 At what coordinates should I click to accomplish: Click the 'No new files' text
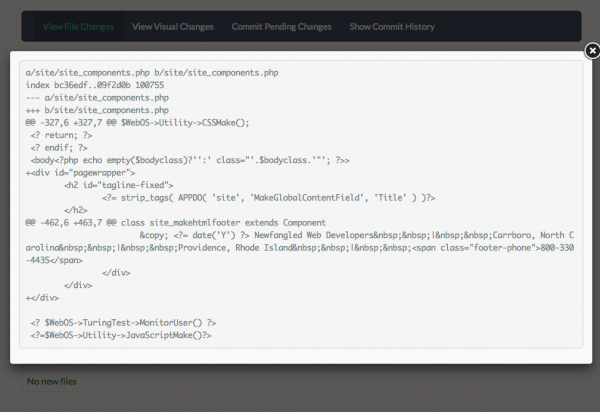click(x=52, y=381)
